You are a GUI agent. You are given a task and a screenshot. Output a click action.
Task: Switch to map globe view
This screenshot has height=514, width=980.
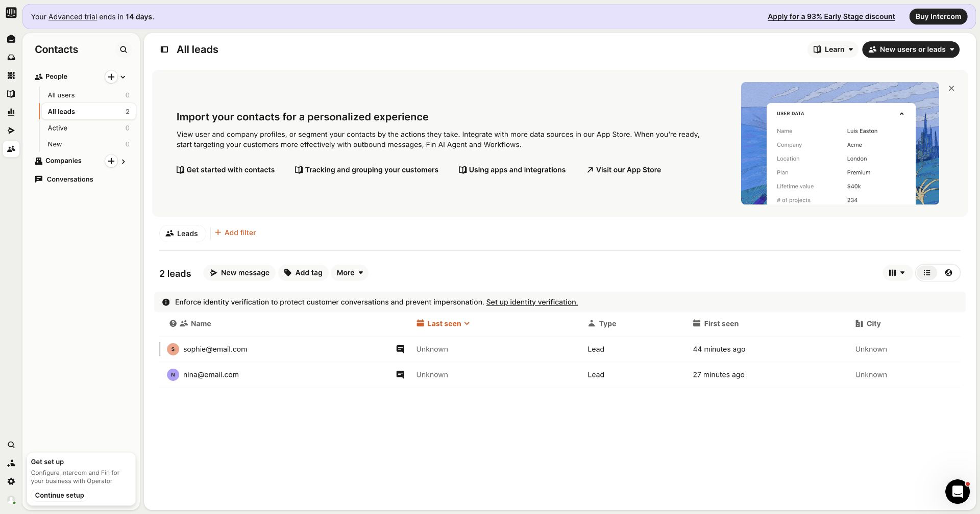(948, 273)
